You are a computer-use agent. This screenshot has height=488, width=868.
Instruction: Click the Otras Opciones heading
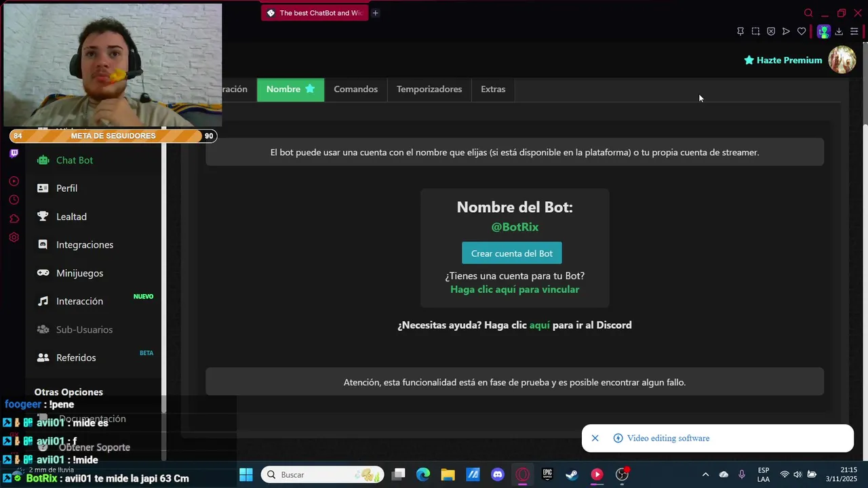[x=68, y=392]
